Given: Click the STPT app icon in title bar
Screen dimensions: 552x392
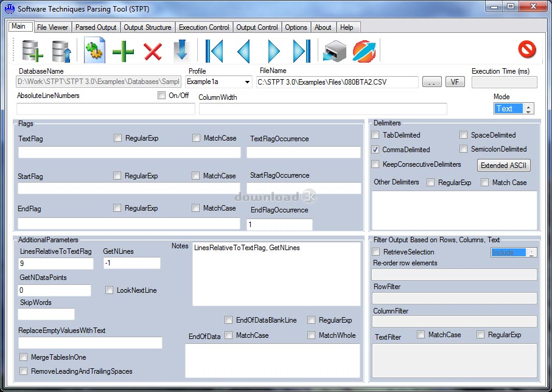Looking at the screenshot, I should [x=10, y=9].
